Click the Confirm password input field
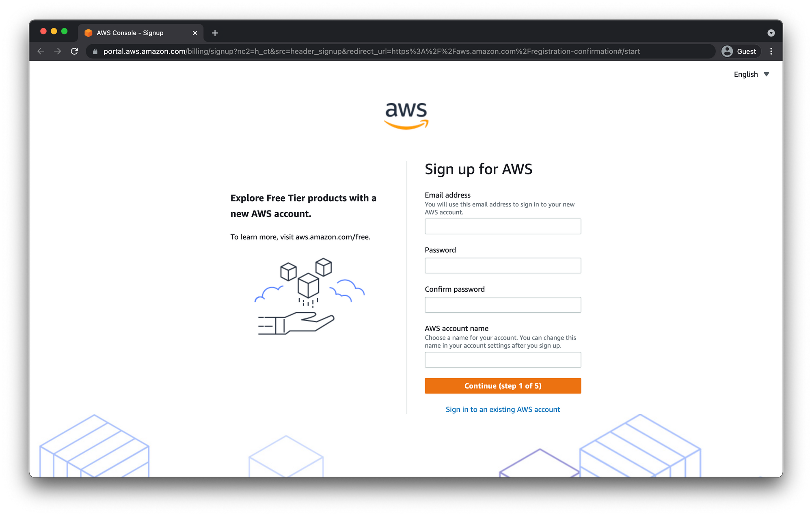Screen dimensions: 812x516 coord(503,305)
